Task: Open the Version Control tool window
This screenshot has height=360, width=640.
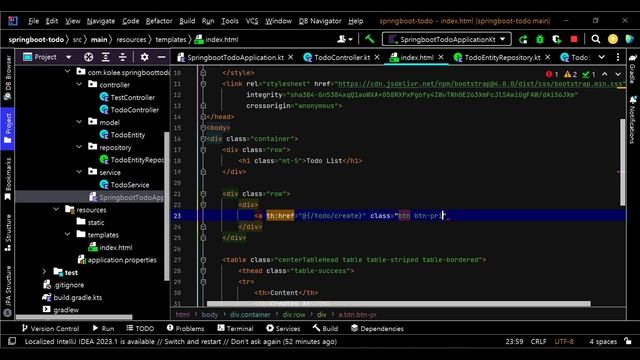Action: tap(50, 328)
